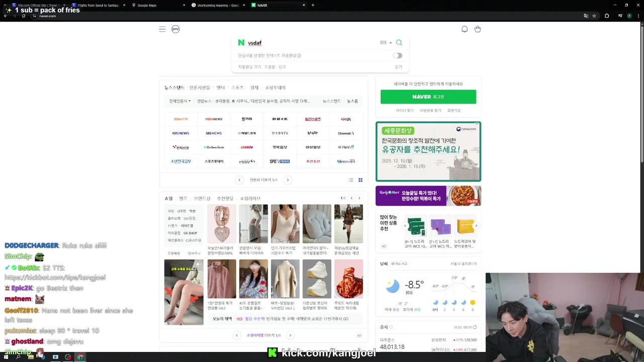This screenshot has width=644, height=362.
Task: Refresh the stock 증시 widget
Action: pyautogui.click(x=474, y=327)
